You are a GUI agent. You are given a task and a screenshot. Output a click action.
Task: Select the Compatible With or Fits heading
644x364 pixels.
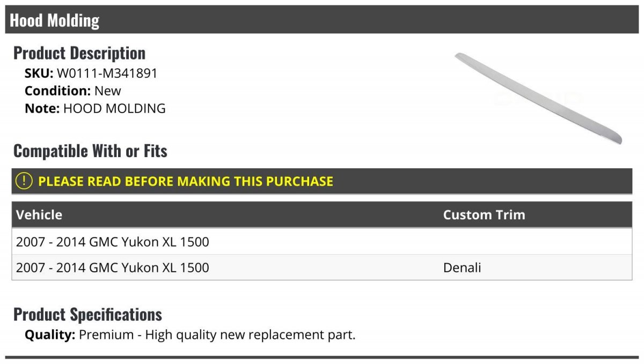click(x=90, y=151)
